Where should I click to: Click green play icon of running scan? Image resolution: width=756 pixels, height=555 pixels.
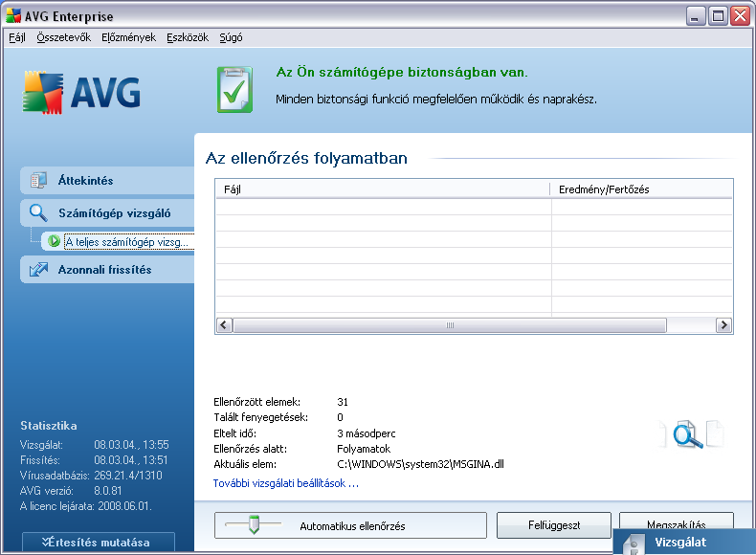click(x=54, y=241)
